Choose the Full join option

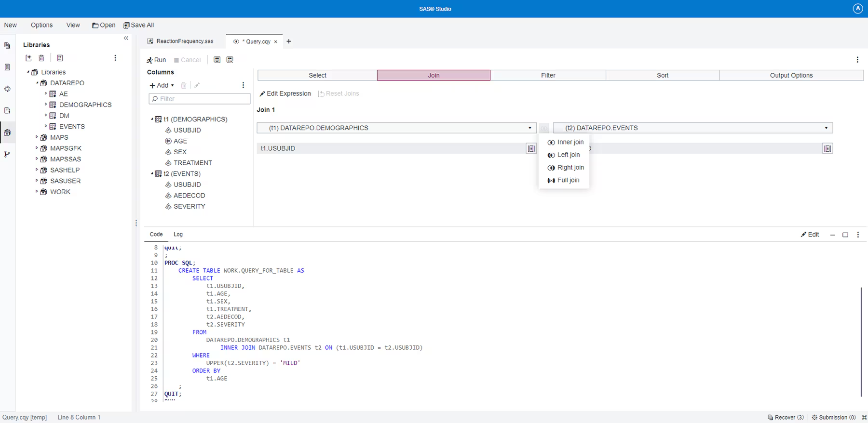pyautogui.click(x=563, y=180)
